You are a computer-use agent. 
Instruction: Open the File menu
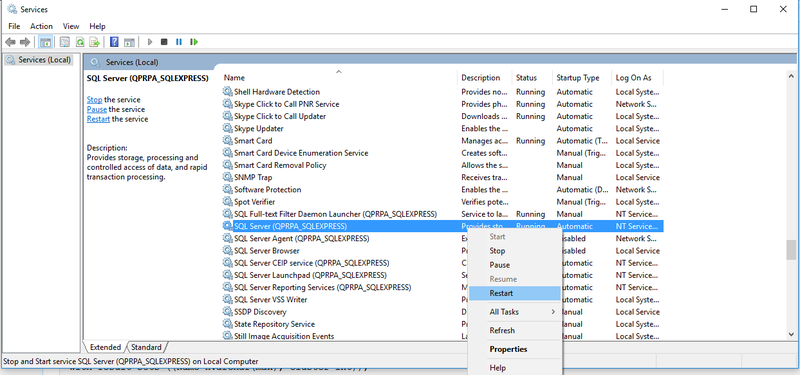pyautogui.click(x=14, y=26)
